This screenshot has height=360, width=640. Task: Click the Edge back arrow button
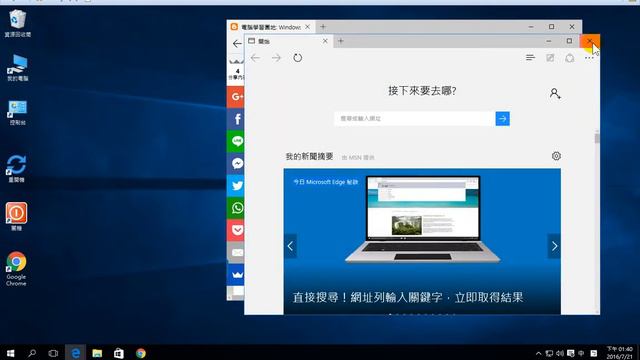[x=256, y=58]
